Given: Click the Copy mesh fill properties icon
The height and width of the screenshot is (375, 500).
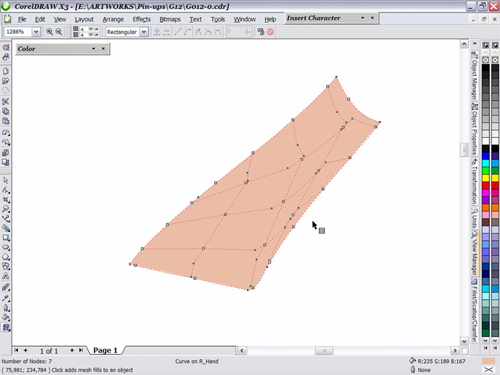Looking at the screenshot, I should pos(261,32).
